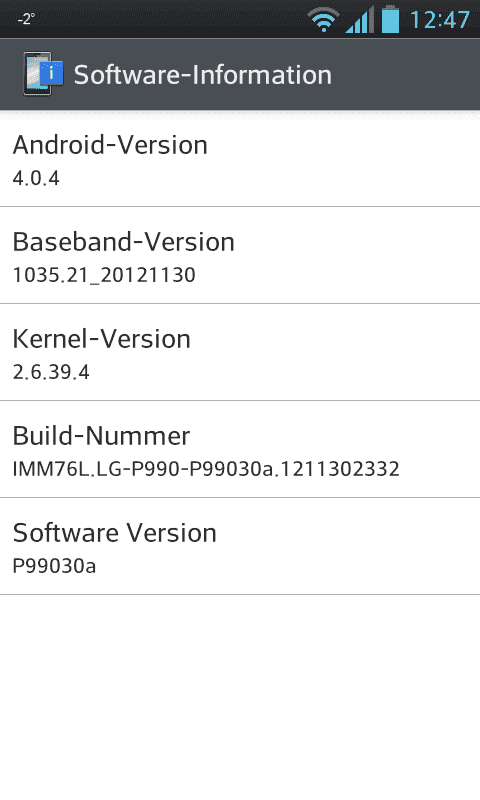Select the Software Version list item
480x800 pixels.
click(240, 546)
